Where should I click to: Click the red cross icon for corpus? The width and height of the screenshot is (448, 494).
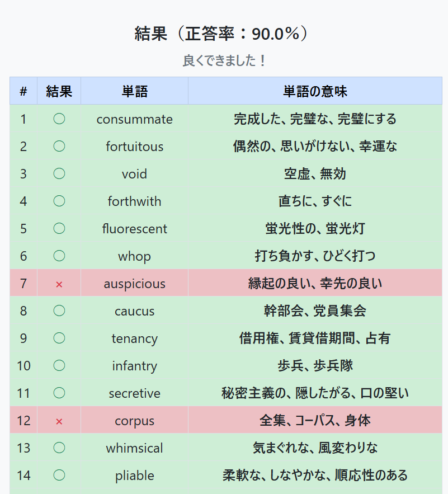click(x=59, y=421)
